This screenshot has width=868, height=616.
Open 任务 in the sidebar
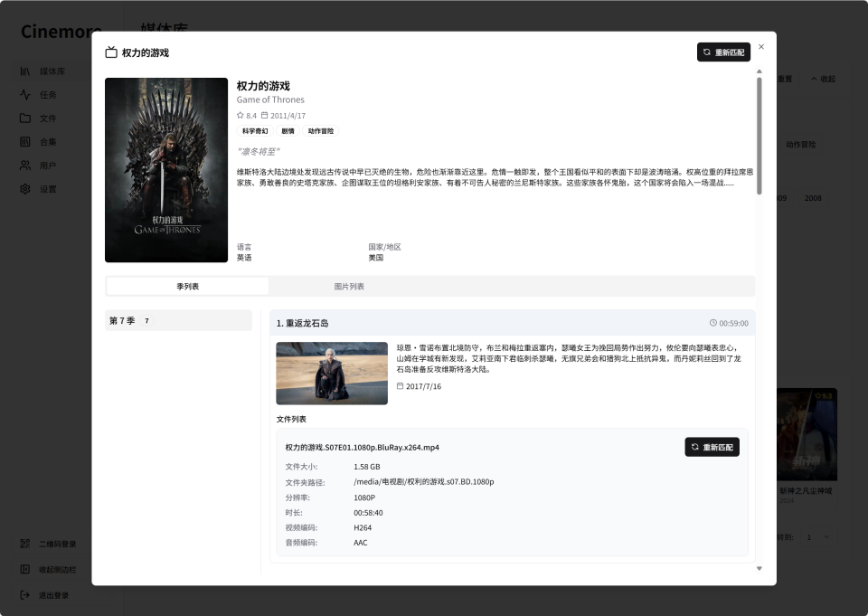48,95
